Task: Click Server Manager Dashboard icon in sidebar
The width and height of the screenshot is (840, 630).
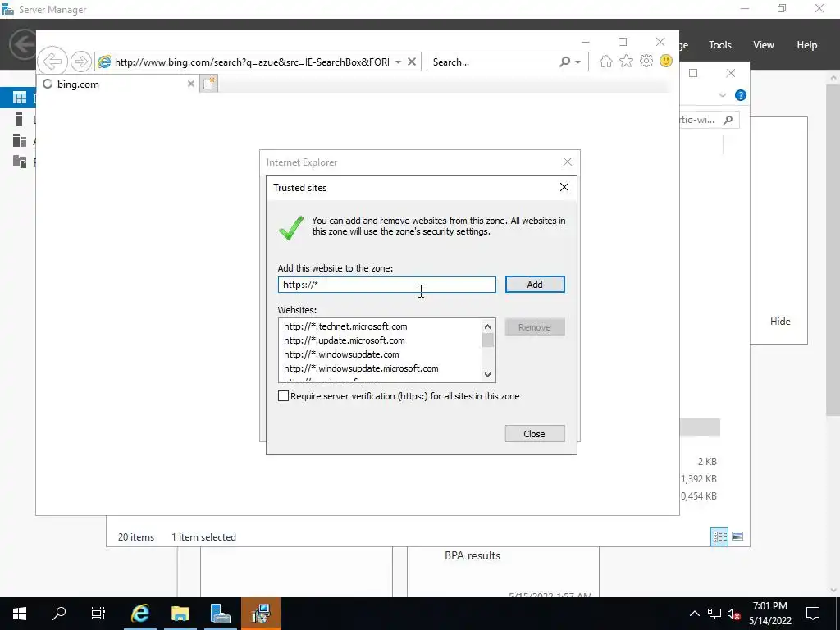Action: coord(20,98)
